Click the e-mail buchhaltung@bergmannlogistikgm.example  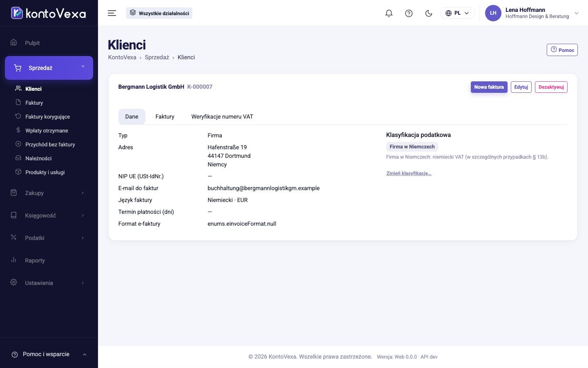tap(263, 188)
